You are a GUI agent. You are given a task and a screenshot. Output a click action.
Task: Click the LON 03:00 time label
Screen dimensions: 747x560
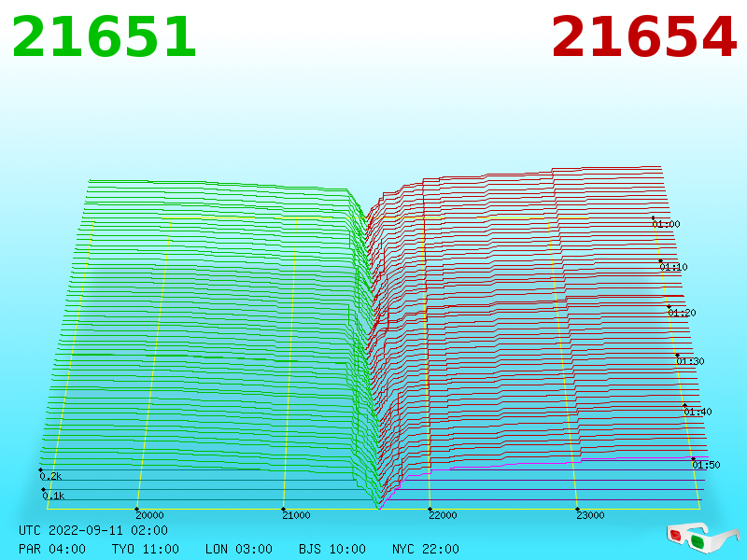pyautogui.click(x=239, y=549)
